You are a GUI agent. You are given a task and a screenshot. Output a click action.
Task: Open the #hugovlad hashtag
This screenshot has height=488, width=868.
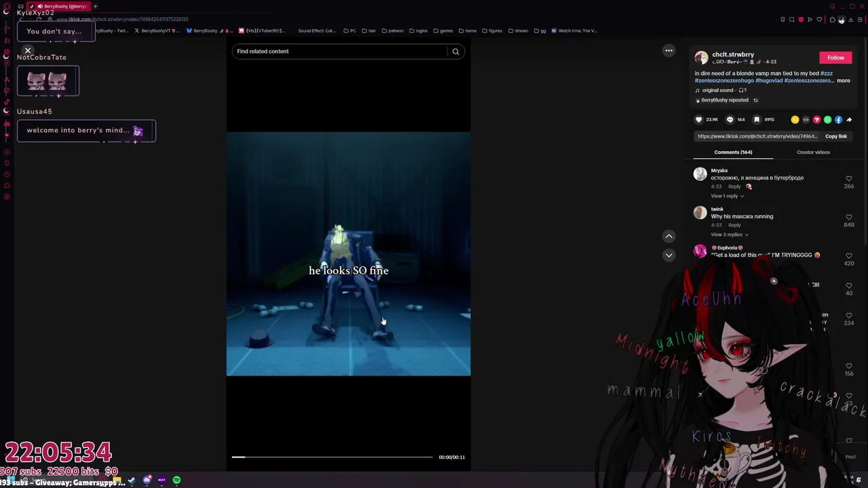(x=769, y=81)
